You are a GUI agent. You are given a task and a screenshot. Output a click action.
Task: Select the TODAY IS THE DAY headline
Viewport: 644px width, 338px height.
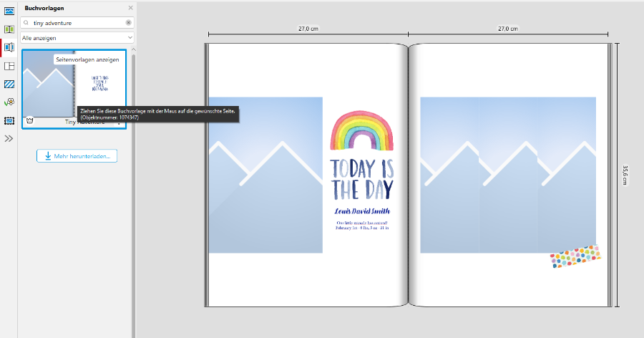362,180
